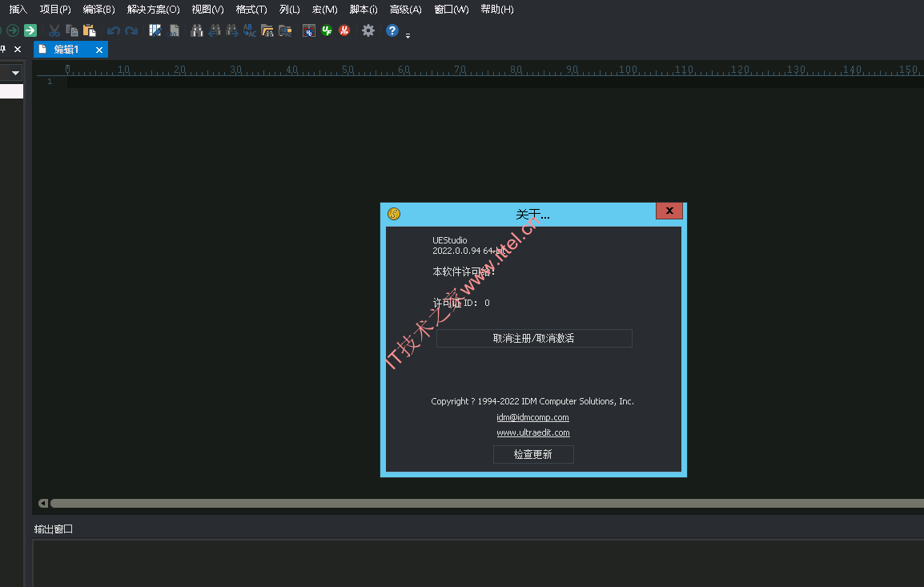Click the white field in left panel

pyautogui.click(x=12, y=91)
